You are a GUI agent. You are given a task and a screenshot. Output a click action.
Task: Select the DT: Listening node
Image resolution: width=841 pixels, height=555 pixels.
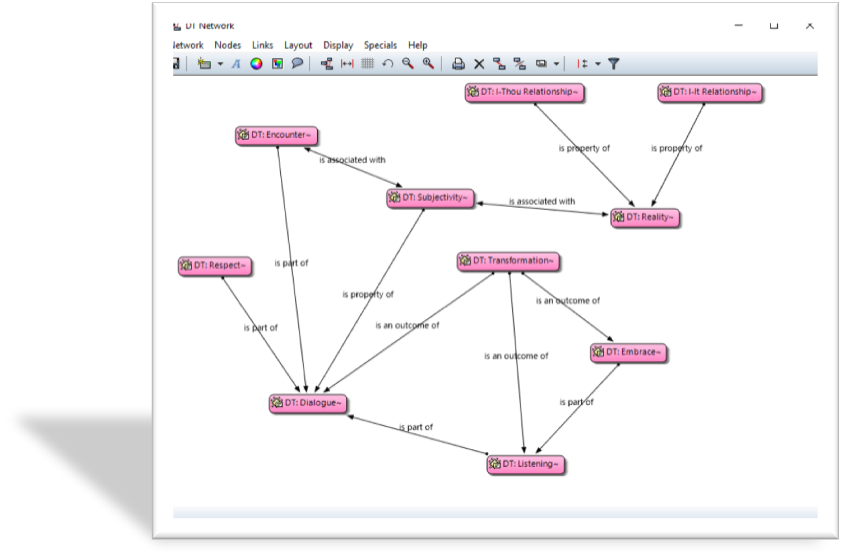pyautogui.click(x=526, y=464)
